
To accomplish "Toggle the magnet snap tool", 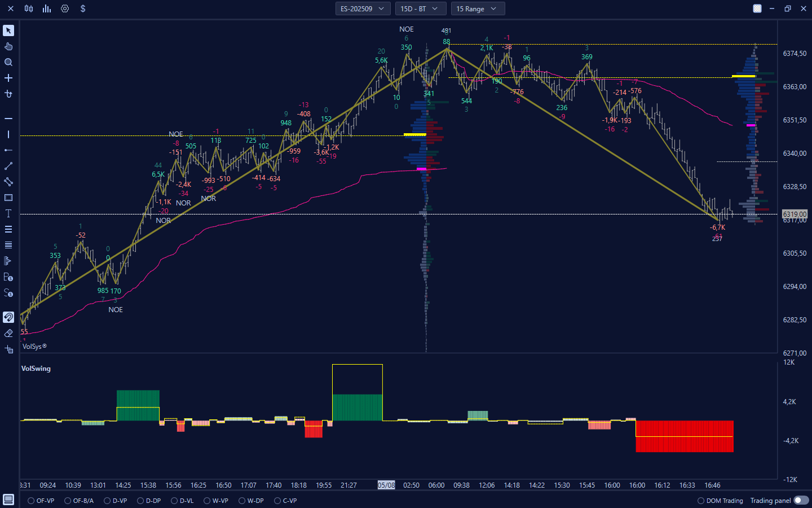I will [x=8, y=317].
